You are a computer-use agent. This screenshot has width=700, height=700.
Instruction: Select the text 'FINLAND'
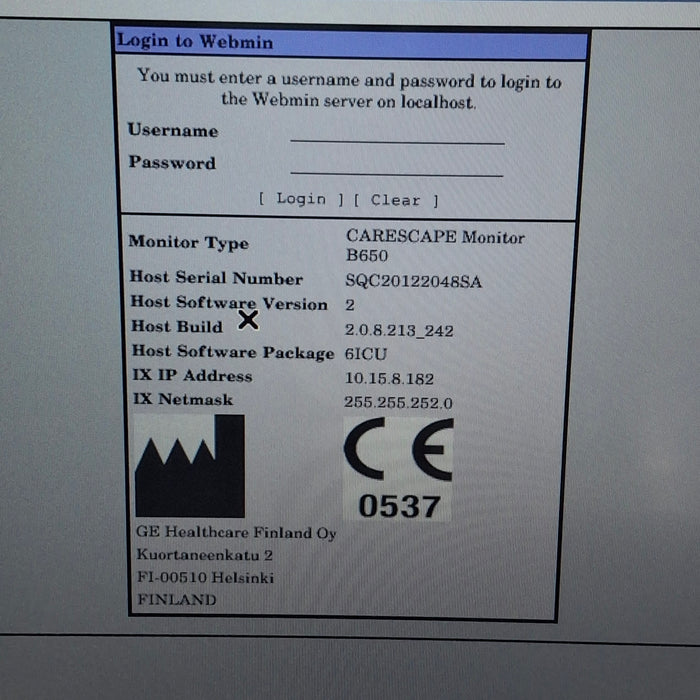click(x=177, y=599)
